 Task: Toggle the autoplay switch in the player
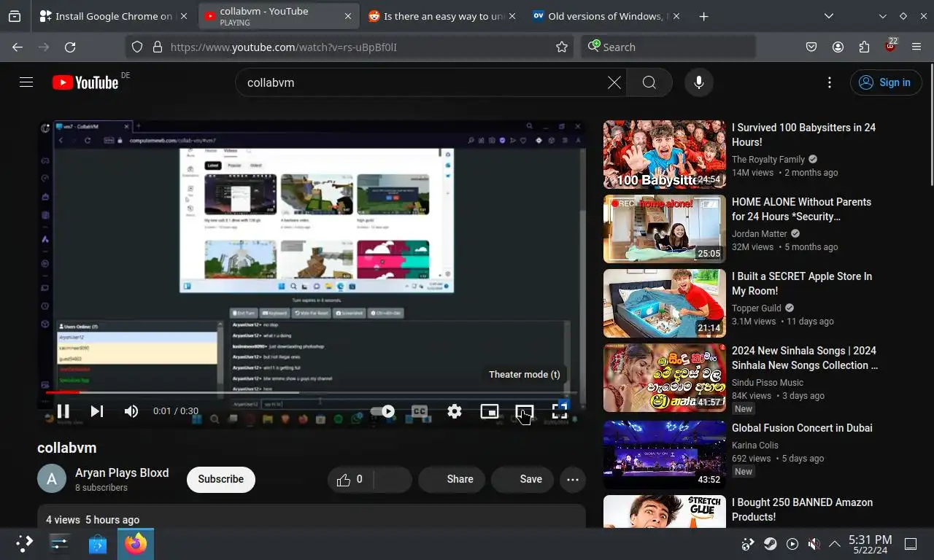tap(383, 411)
